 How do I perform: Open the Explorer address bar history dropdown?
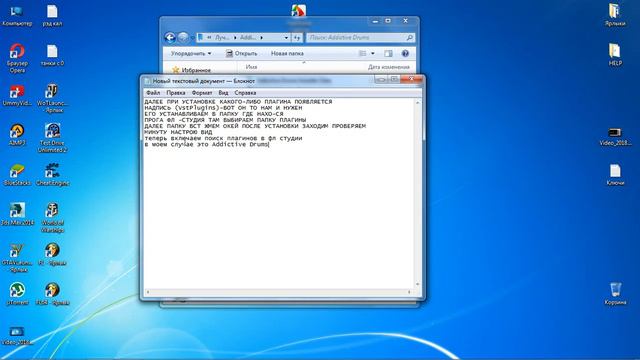pos(286,38)
